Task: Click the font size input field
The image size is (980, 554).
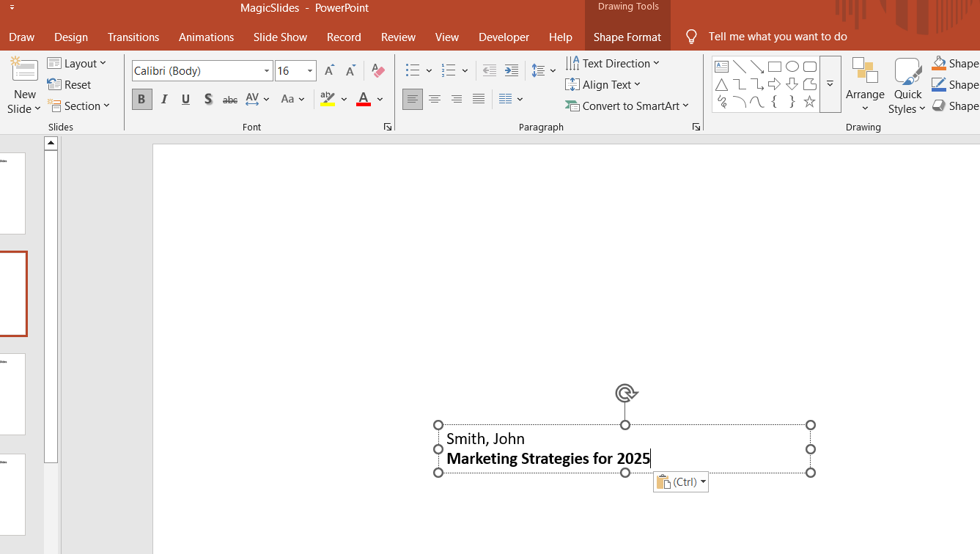Action: tap(290, 71)
